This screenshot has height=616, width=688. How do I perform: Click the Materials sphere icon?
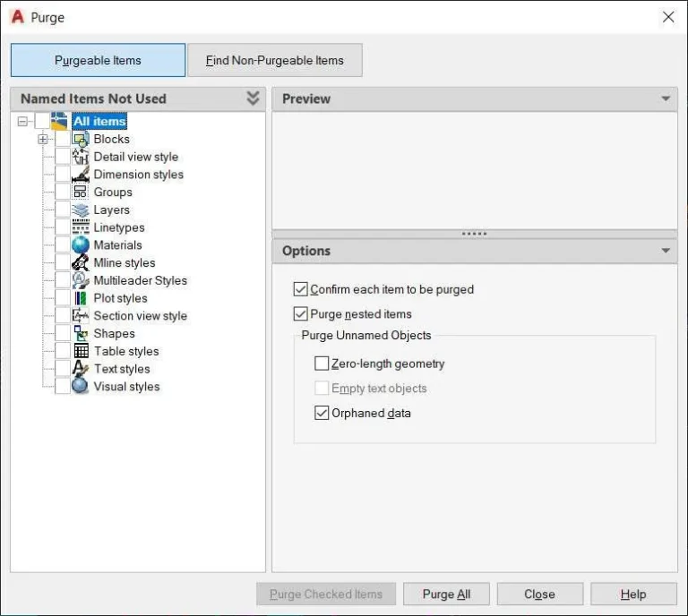81,244
